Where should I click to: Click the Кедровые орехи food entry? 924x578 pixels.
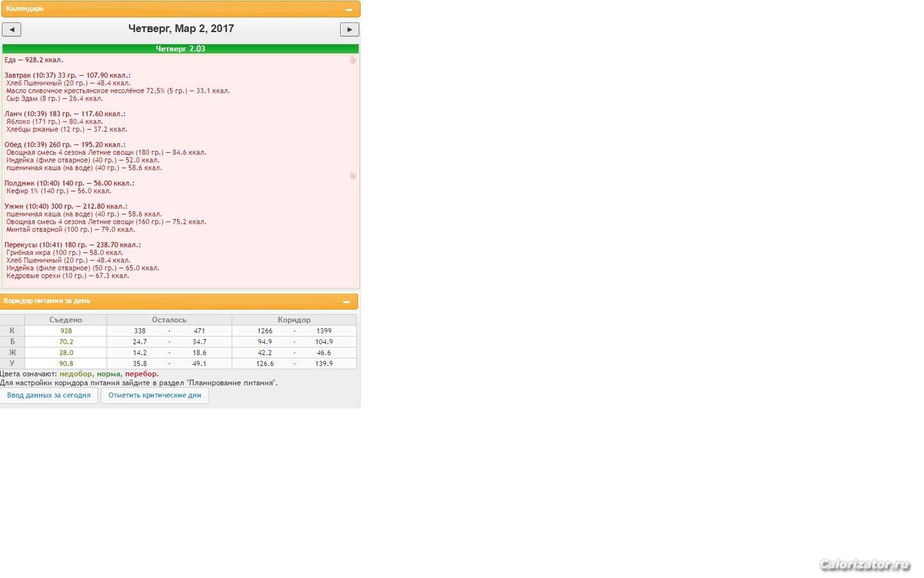[x=67, y=276]
